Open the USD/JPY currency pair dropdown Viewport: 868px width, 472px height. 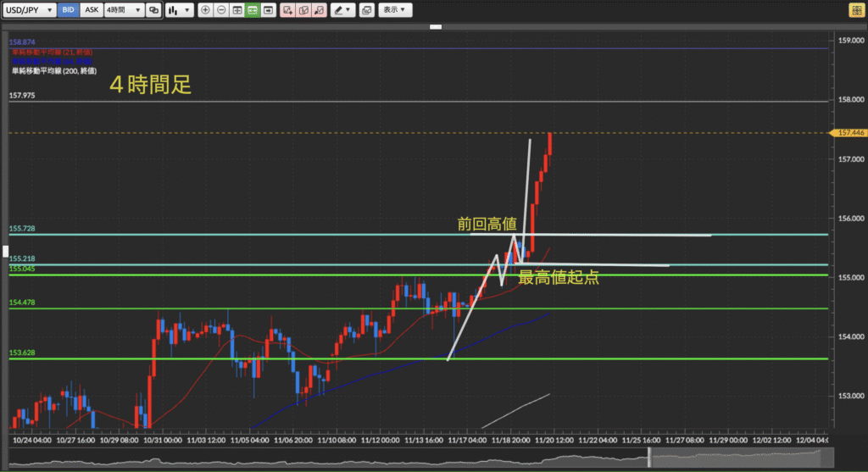pyautogui.click(x=29, y=10)
